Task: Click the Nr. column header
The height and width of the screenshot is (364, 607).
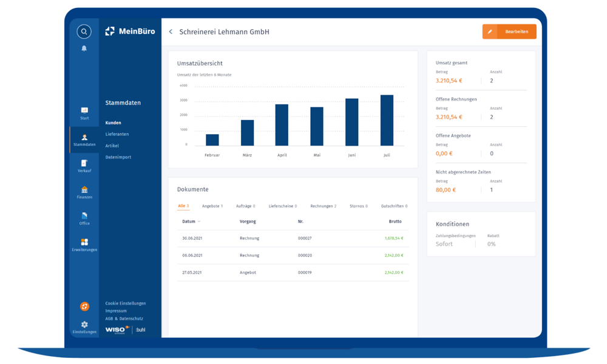Action: point(300,221)
